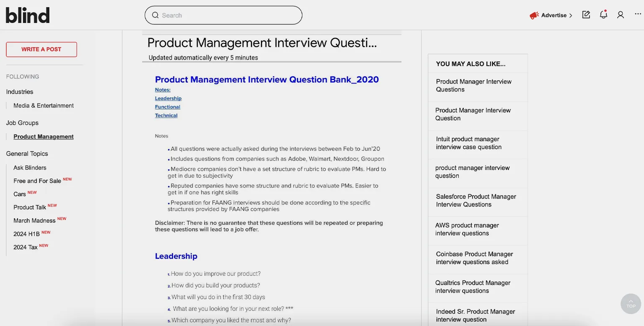Open Salesforce Product Manager Interview Questions
The width and height of the screenshot is (644, 326).
pos(476,201)
